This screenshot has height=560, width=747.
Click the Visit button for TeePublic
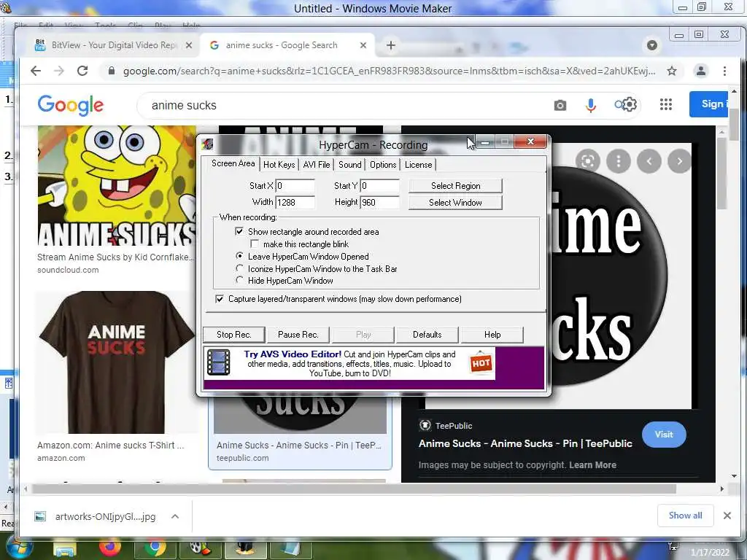coord(664,435)
